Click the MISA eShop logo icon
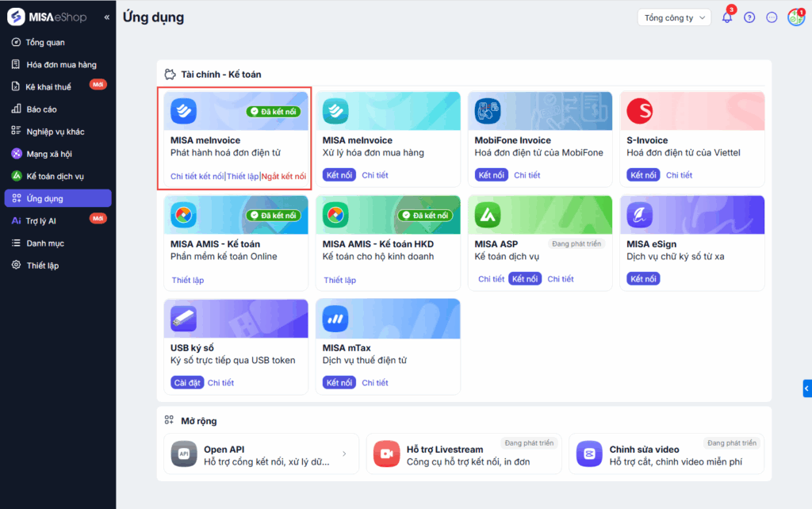The height and width of the screenshot is (509, 812). (16, 17)
